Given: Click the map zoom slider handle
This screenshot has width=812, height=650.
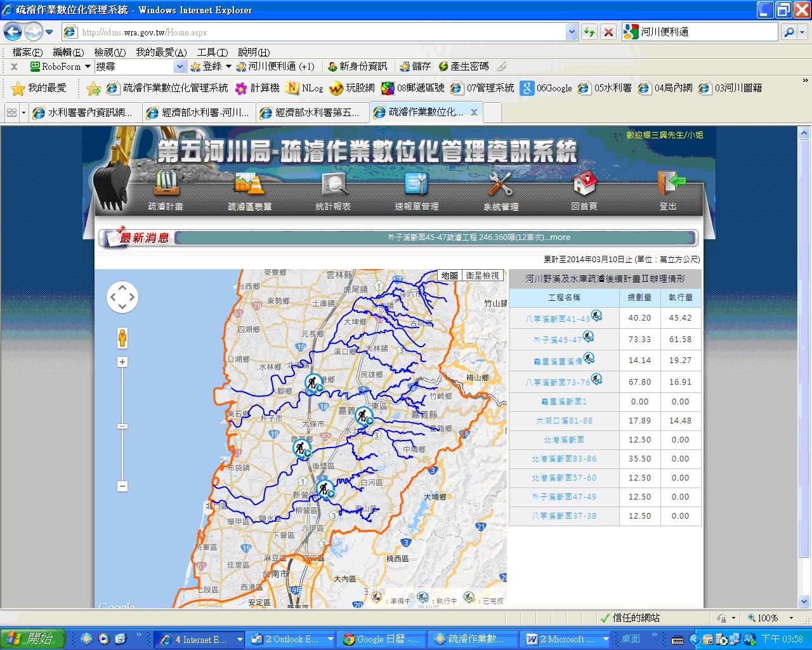Looking at the screenshot, I should (122, 426).
